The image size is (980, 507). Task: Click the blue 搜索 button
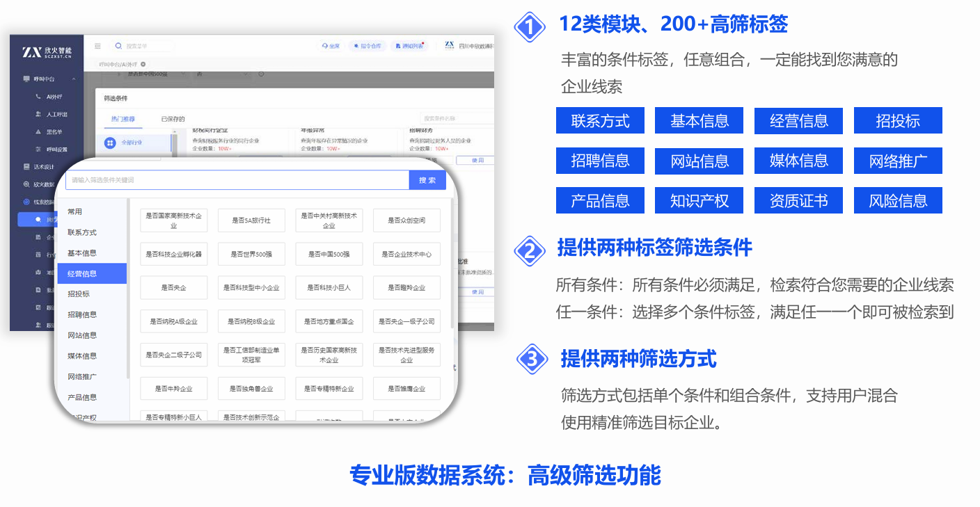427,180
